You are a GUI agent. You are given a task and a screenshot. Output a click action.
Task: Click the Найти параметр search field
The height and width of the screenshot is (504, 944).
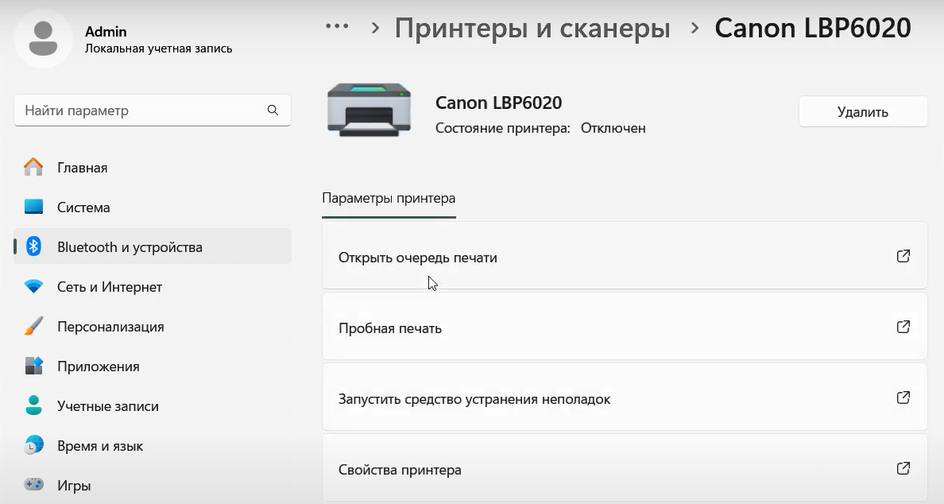tap(152, 110)
